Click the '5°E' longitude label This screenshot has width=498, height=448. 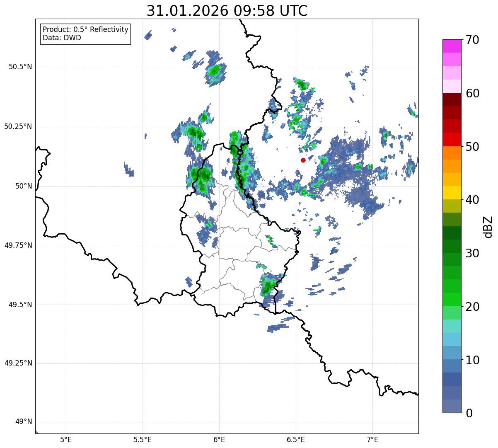(x=66, y=439)
